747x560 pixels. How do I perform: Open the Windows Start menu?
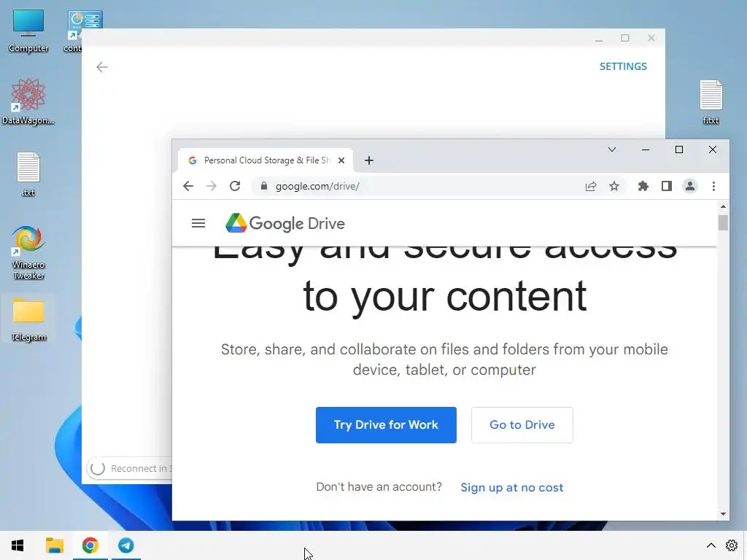tap(18, 545)
